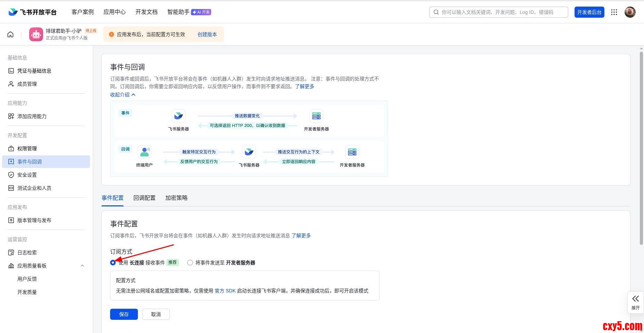Viewport: 644px width, 333px height.
Task: Click the 成员管理 person icon
Action: [11, 84]
